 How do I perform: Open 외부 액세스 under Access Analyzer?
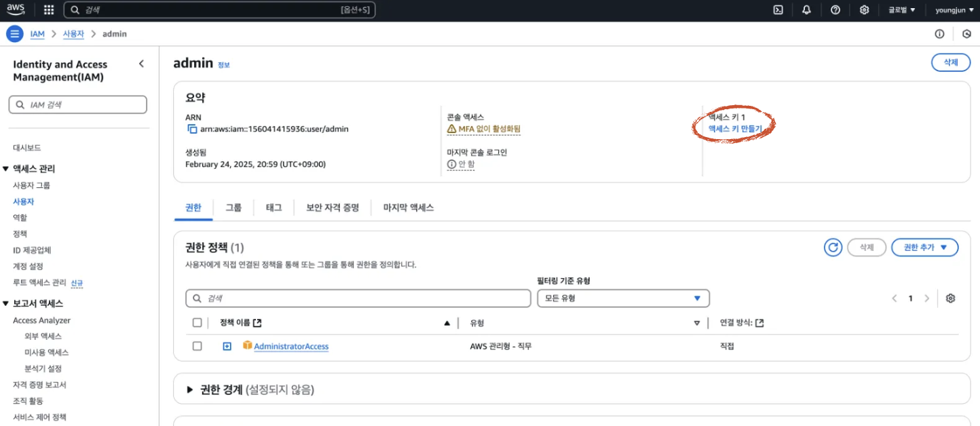[43, 336]
